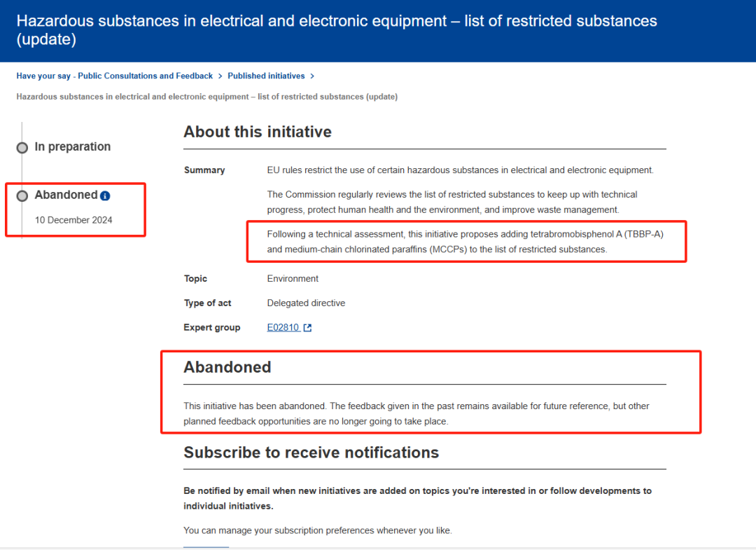Click the In preparation timeline circle marker

click(22, 147)
